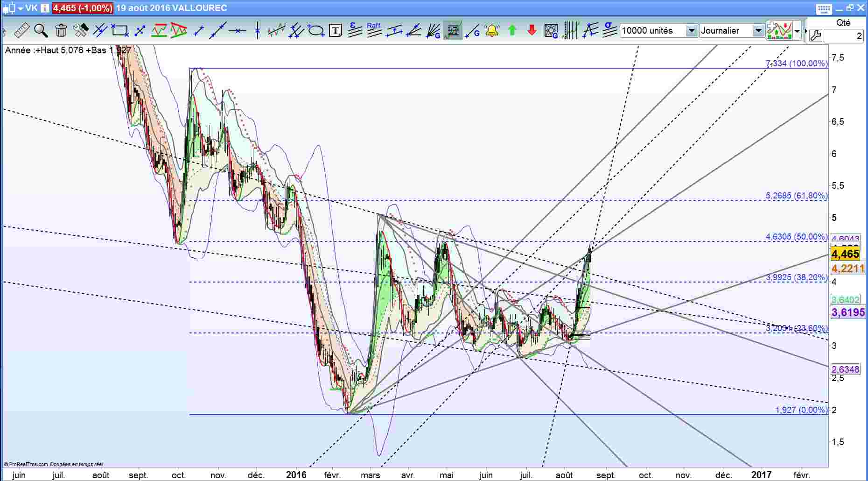Viewport: 868px width, 481px height.
Task: Open the hammer and wrench tools icon
Action: pyautogui.click(x=80, y=31)
